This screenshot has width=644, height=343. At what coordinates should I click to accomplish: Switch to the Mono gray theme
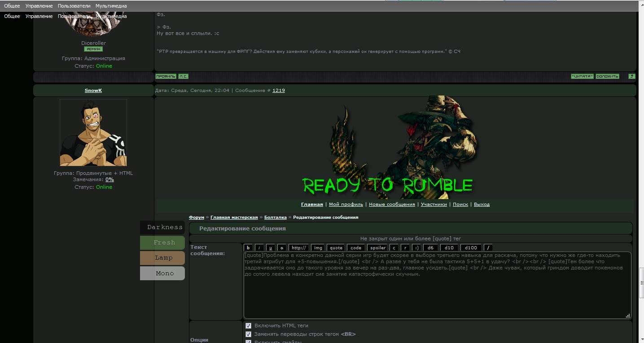point(162,273)
